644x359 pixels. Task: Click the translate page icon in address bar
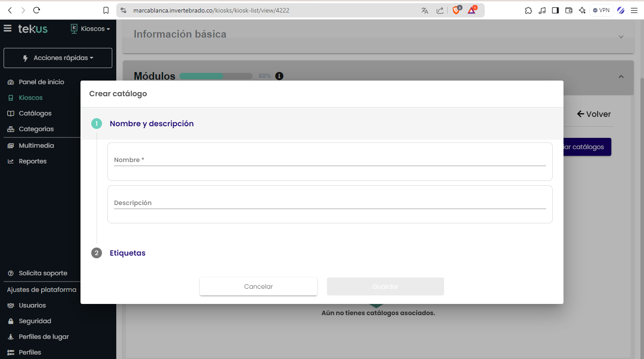[x=425, y=10]
